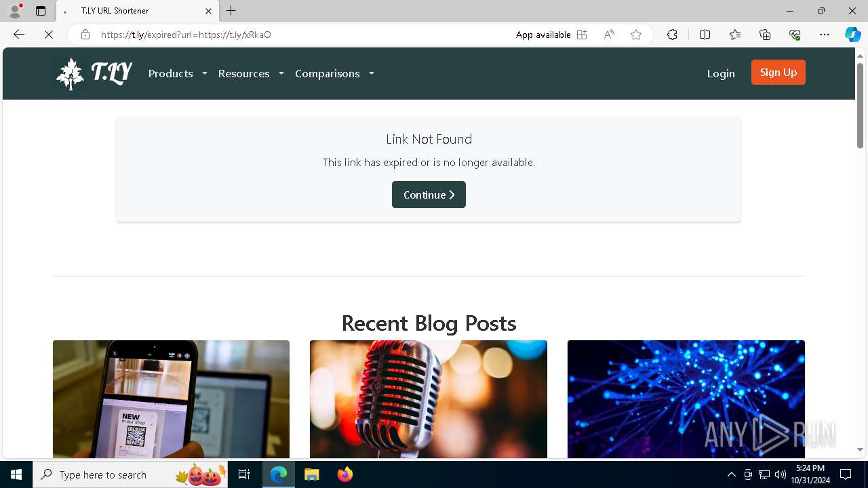
Task: Open the microphone blog post thumbnail
Action: tap(429, 399)
